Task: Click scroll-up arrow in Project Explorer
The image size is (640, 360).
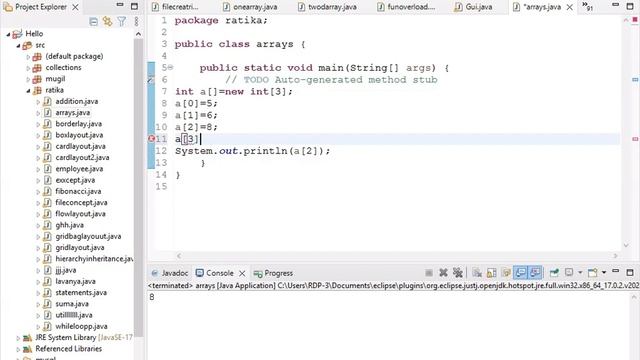Action: 138,34
